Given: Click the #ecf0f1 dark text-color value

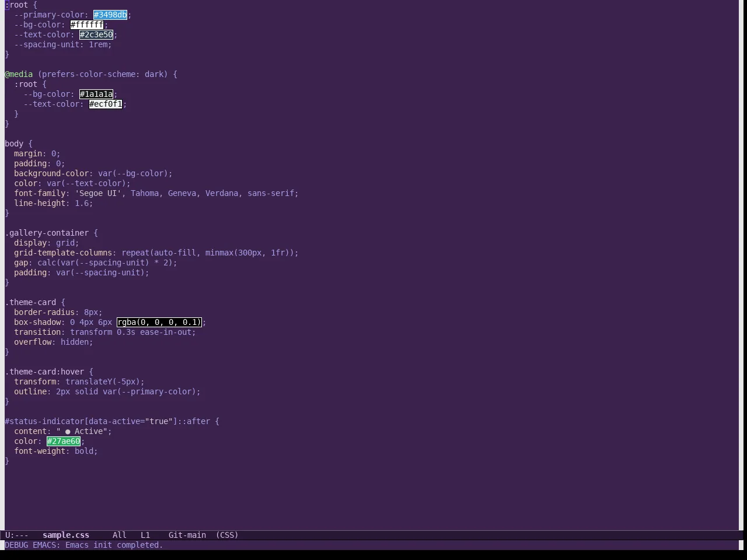Looking at the screenshot, I should [x=106, y=104].
